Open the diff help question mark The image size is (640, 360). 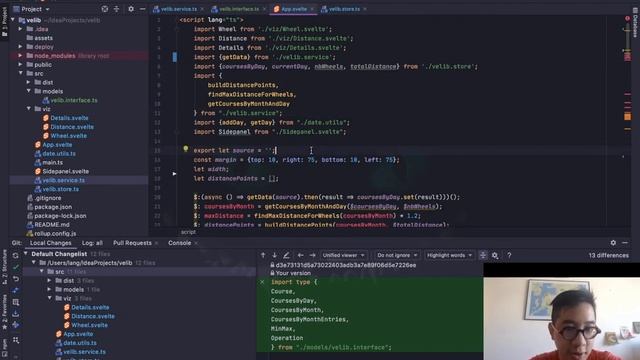click(509, 255)
